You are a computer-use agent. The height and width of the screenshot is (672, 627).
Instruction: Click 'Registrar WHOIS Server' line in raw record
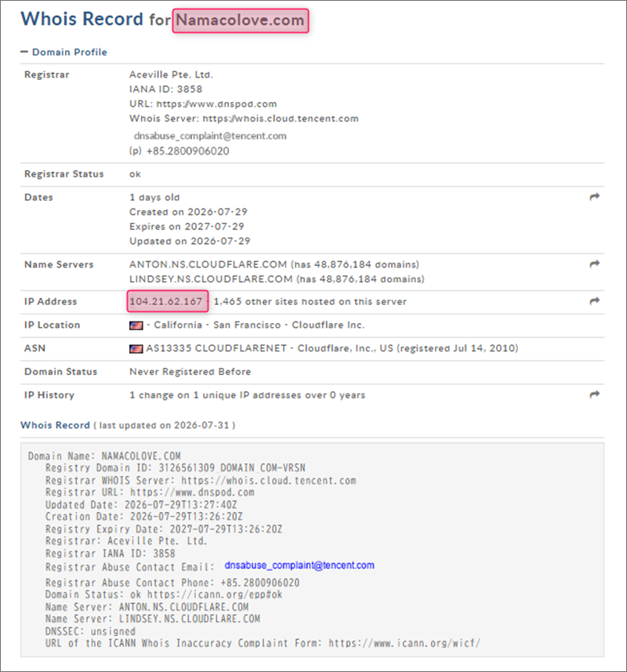pyautogui.click(x=201, y=481)
